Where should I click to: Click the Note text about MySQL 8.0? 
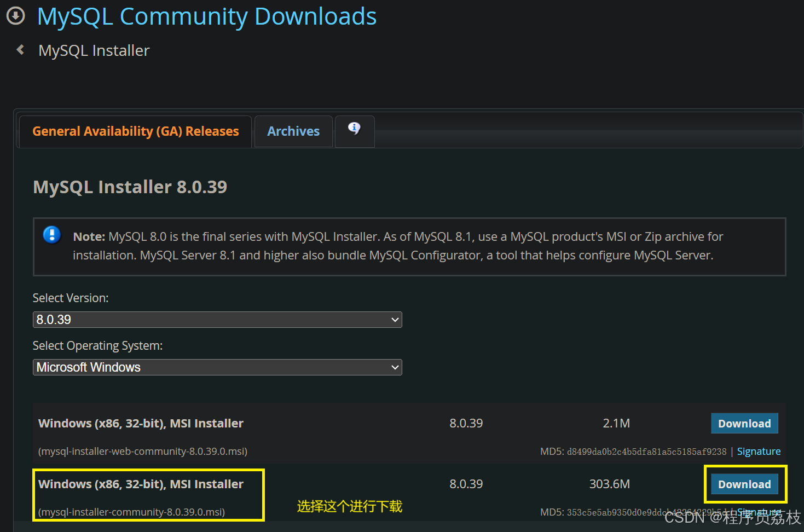coord(398,246)
